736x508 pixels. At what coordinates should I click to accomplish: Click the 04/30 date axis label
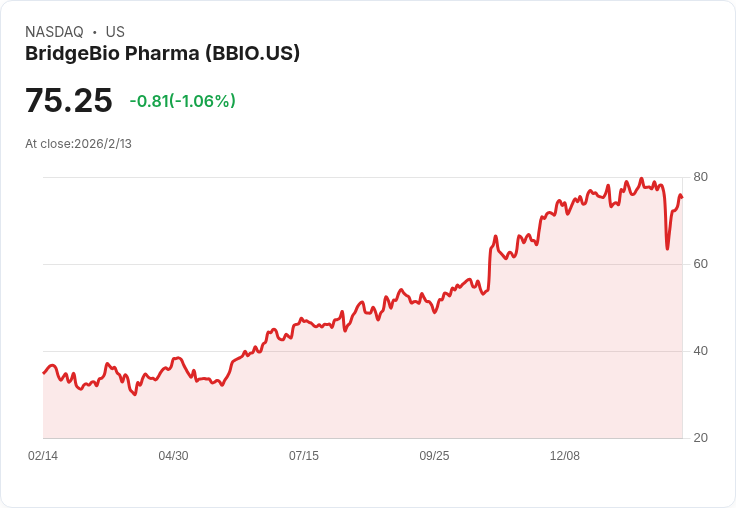point(173,456)
